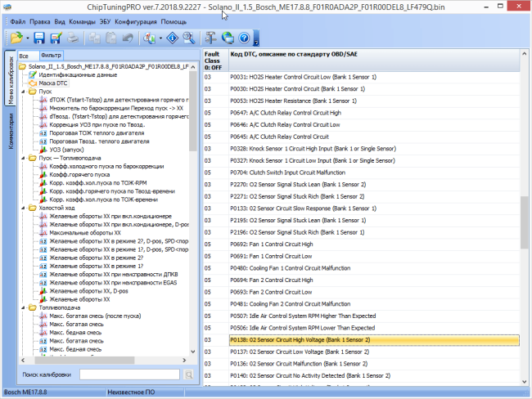Select the P0704 Clutch Switch Input Circuit row

click(361, 173)
